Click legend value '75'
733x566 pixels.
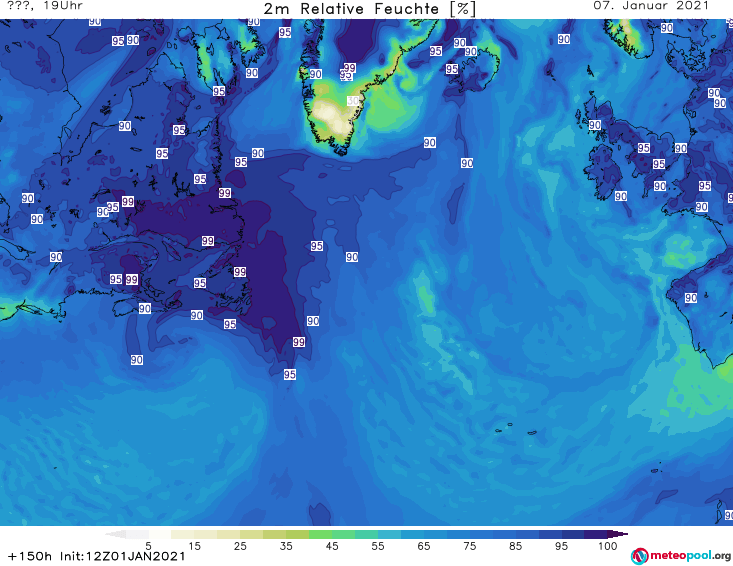point(469,546)
